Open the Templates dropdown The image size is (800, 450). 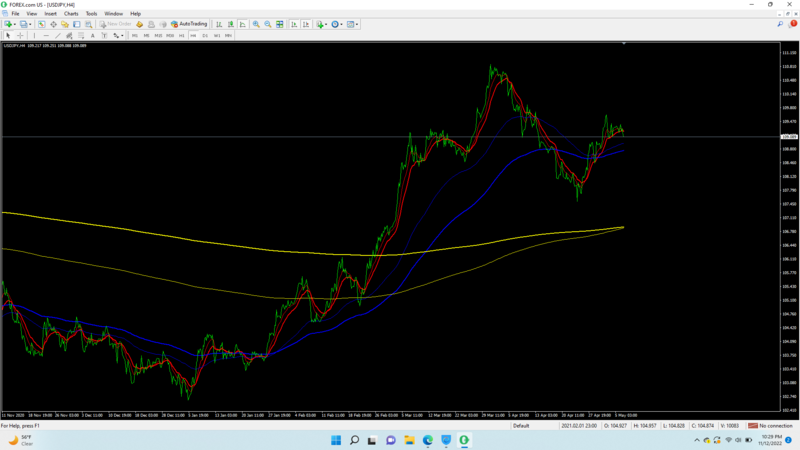coord(352,24)
